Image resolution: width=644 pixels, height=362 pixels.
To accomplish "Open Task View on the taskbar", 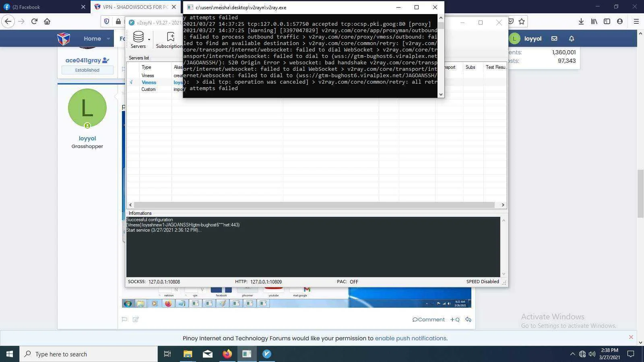I will click(x=167, y=354).
